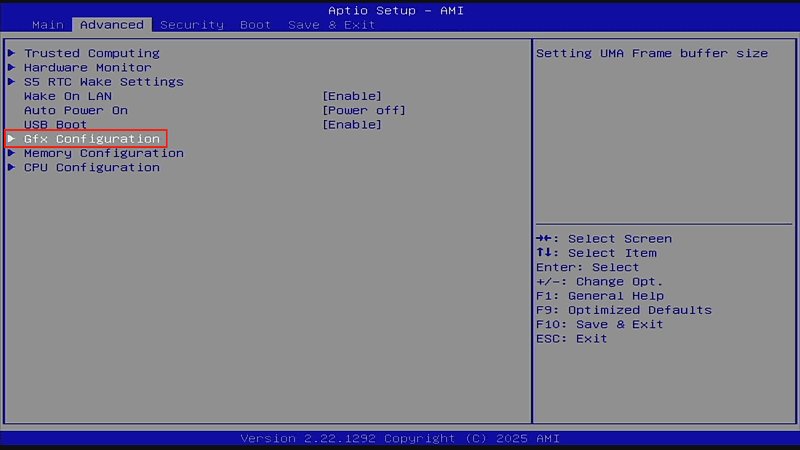800x450 pixels.
Task: Open Gfx Configuration submenu
Action: click(x=92, y=139)
